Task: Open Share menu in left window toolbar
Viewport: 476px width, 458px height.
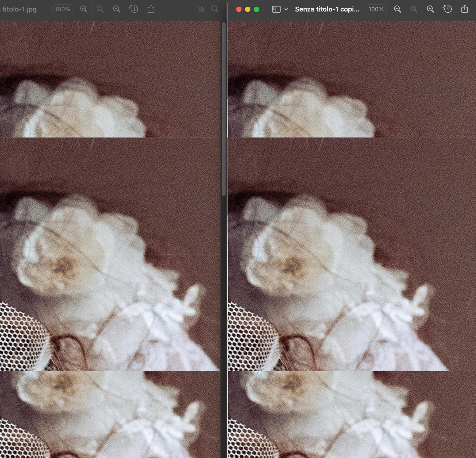Action: coord(151,9)
